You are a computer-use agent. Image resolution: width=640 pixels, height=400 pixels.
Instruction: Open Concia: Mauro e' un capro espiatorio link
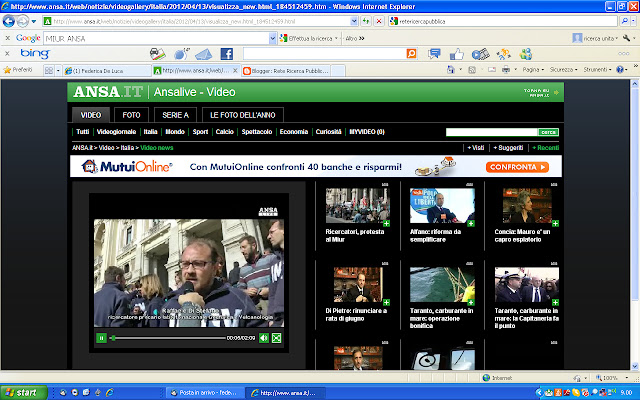coord(522,236)
